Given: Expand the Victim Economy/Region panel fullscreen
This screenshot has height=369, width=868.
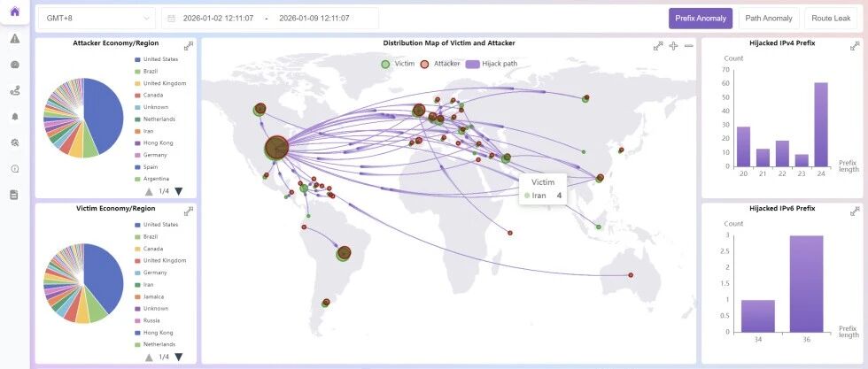Looking at the screenshot, I should [189, 211].
